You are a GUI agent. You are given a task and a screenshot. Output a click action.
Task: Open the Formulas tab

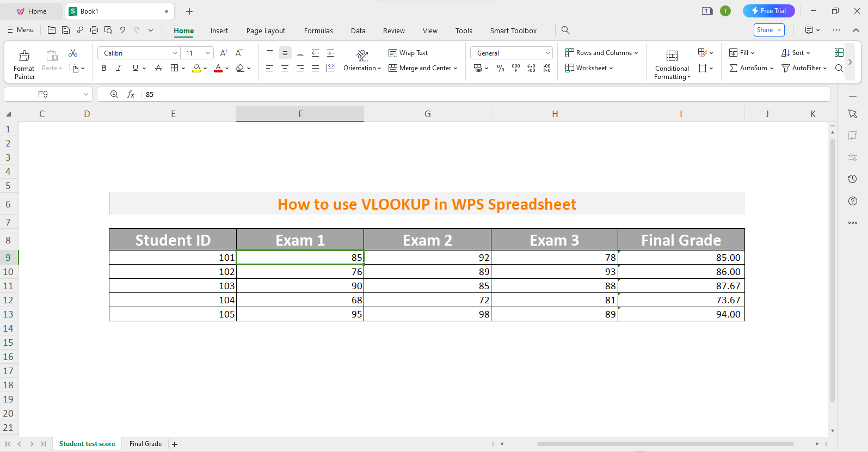pos(318,30)
